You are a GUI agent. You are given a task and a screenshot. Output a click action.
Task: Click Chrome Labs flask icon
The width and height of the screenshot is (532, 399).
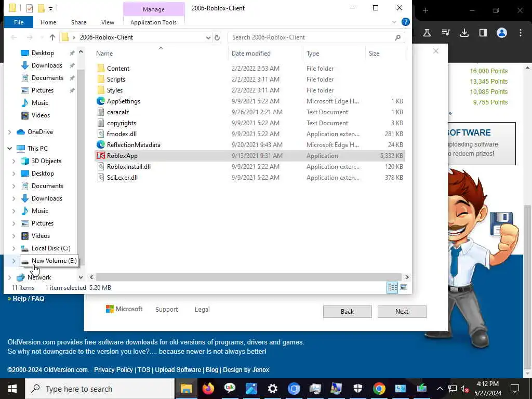[x=427, y=33]
